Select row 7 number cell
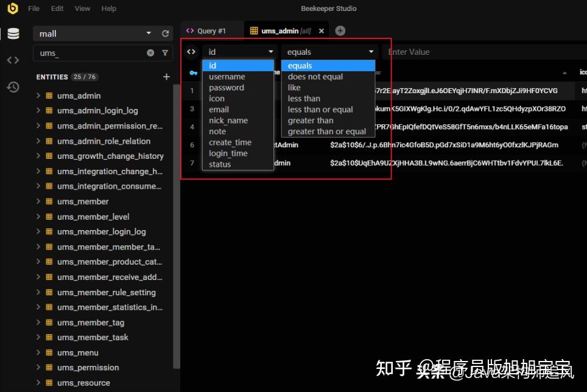The image size is (587, 392). pyautogui.click(x=192, y=163)
